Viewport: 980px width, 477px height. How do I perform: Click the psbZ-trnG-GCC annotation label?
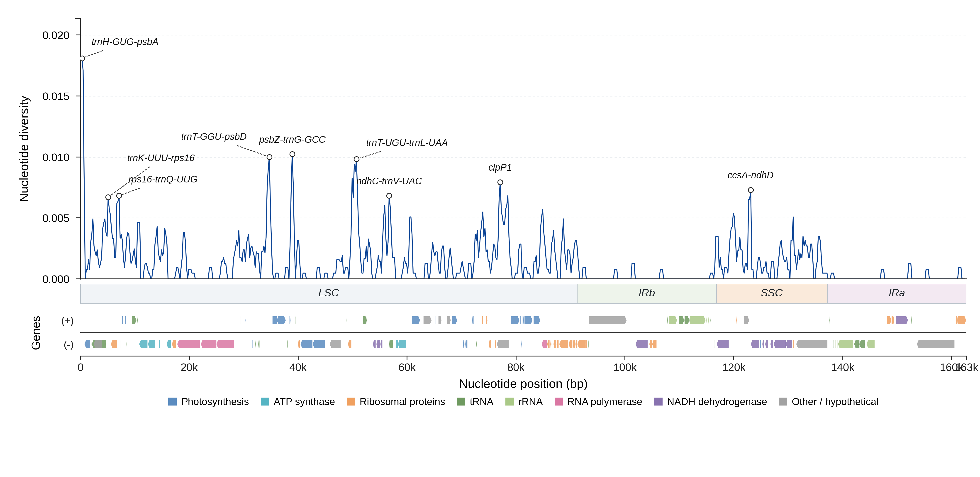click(x=292, y=140)
